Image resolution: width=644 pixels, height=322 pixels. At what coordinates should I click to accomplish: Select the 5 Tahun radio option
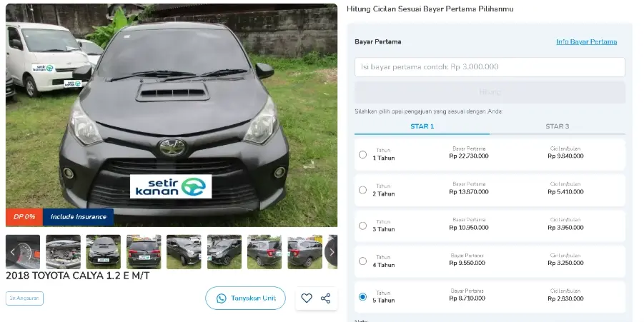point(363,296)
